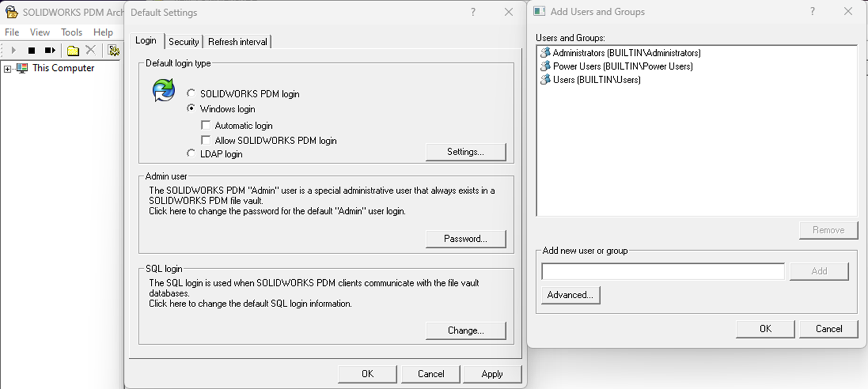868x389 pixels.
Task: Open the Tools menu
Action: pos(72,33)
